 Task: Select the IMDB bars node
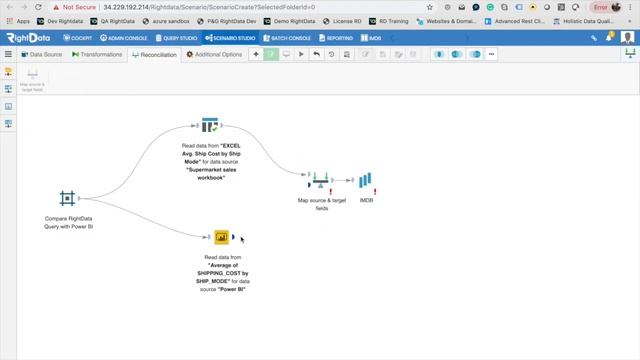point(365,180)
